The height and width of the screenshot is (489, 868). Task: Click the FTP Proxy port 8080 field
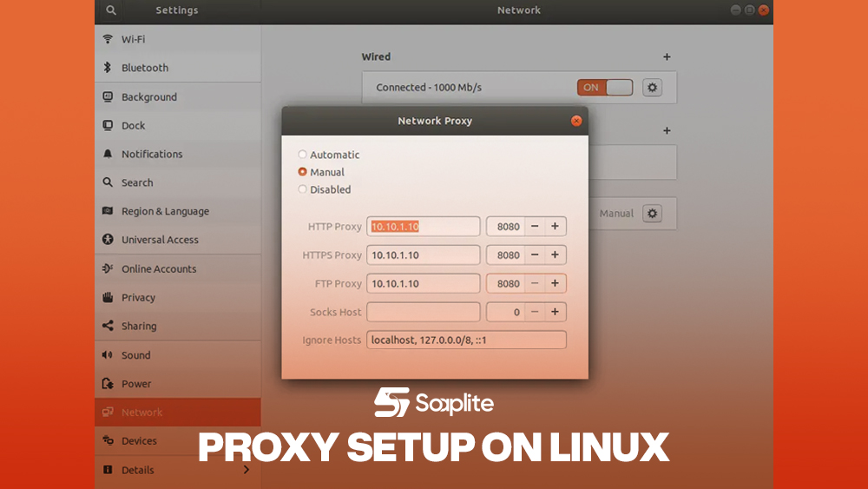click(505, 283)
